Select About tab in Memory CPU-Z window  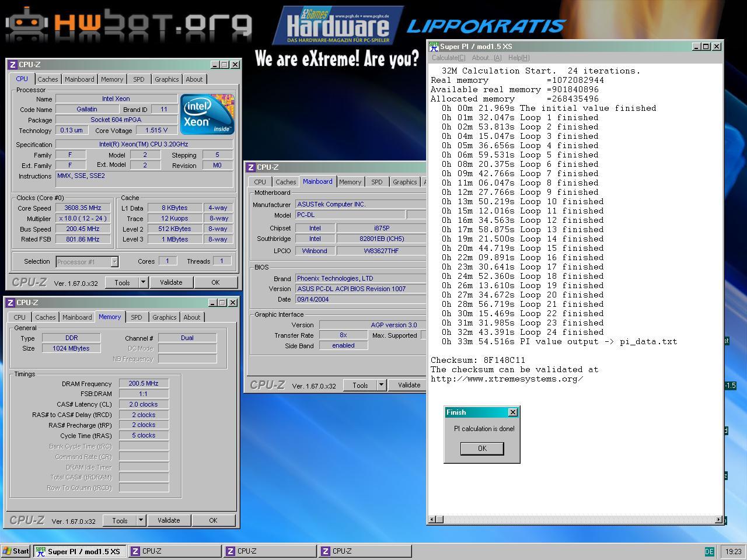click(x=192, y=317)
